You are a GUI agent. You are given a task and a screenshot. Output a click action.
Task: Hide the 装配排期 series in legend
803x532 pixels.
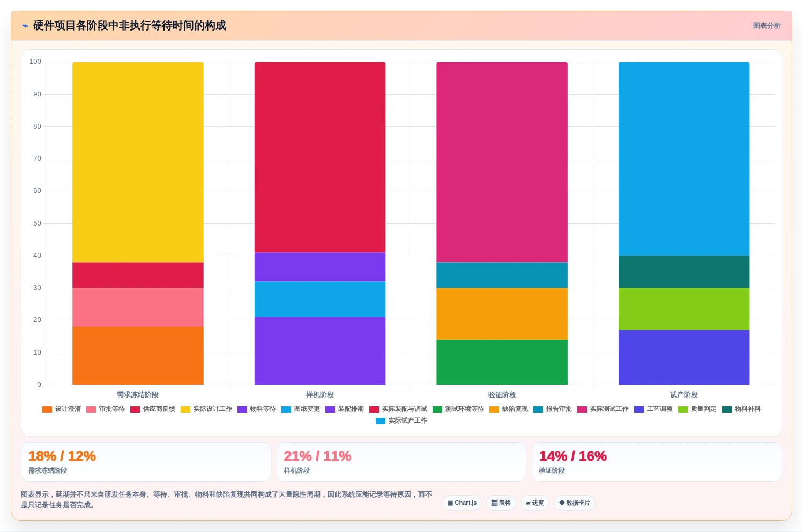point(345,409)
